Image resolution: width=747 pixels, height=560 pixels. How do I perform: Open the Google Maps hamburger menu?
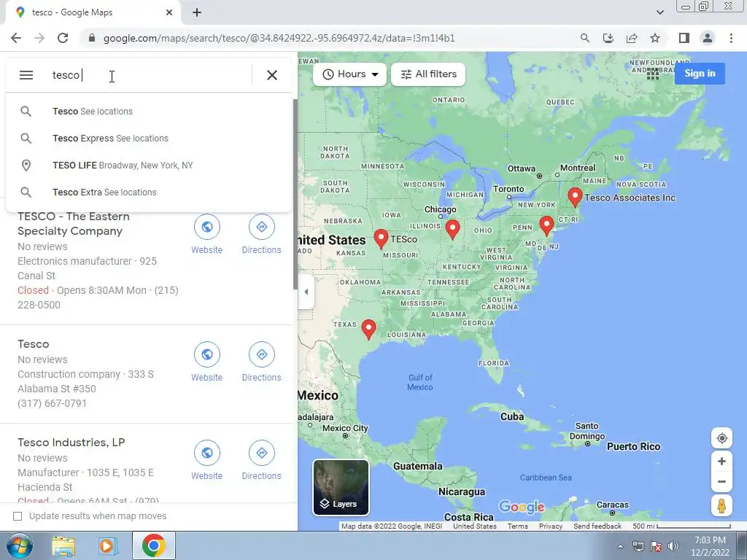pyautogui.click(x=26, y=75)
